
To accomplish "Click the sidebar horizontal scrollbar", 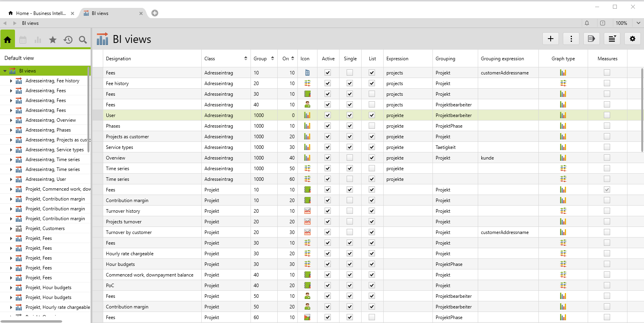I will (31, 321).
